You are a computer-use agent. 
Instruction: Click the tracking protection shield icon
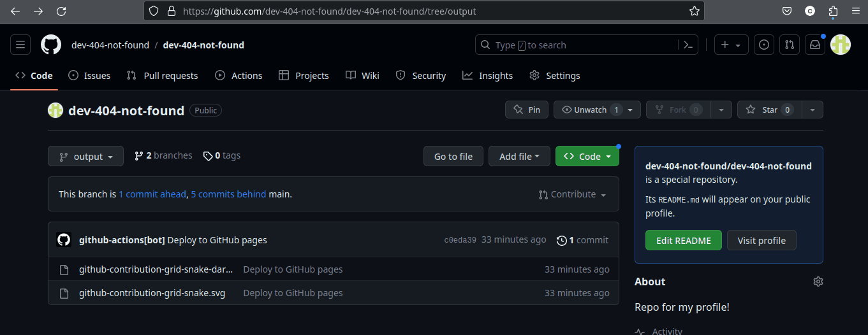coord(154,11)
